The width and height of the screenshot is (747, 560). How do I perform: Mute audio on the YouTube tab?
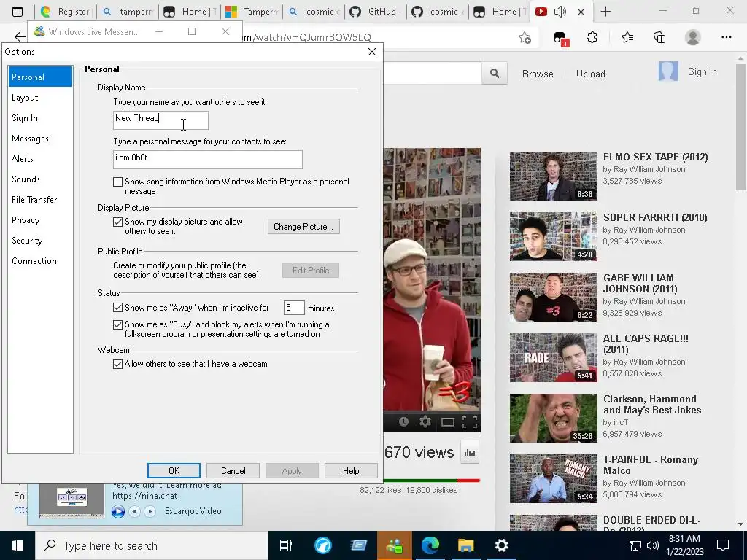pos(560,12)
